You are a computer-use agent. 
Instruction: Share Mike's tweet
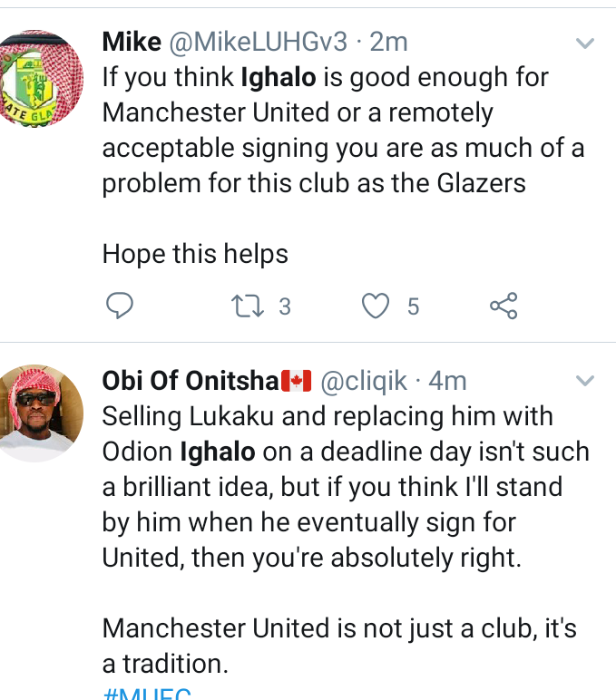(504, 306)
